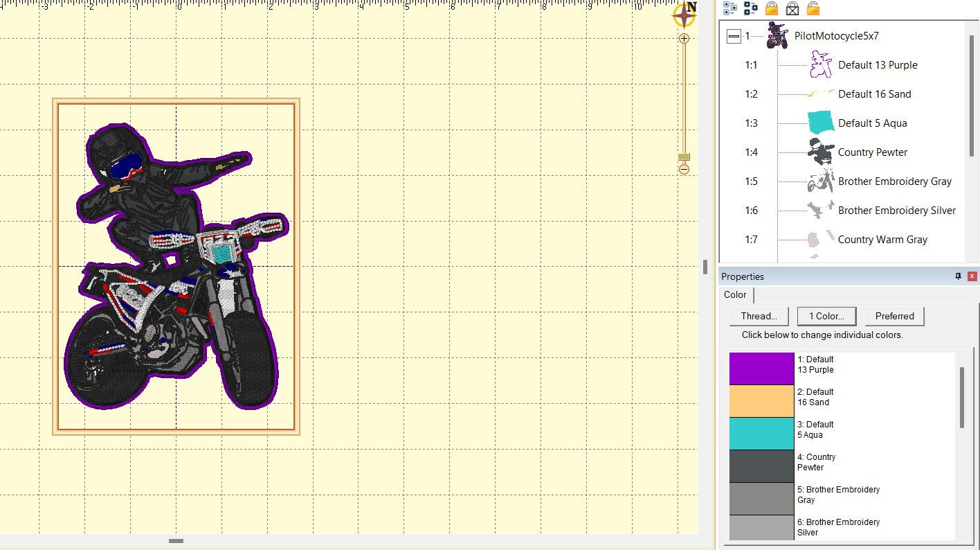Select the dark blue ungroup objects icon
The width and height of the screenshot is (980, 550).
point(751,8)
